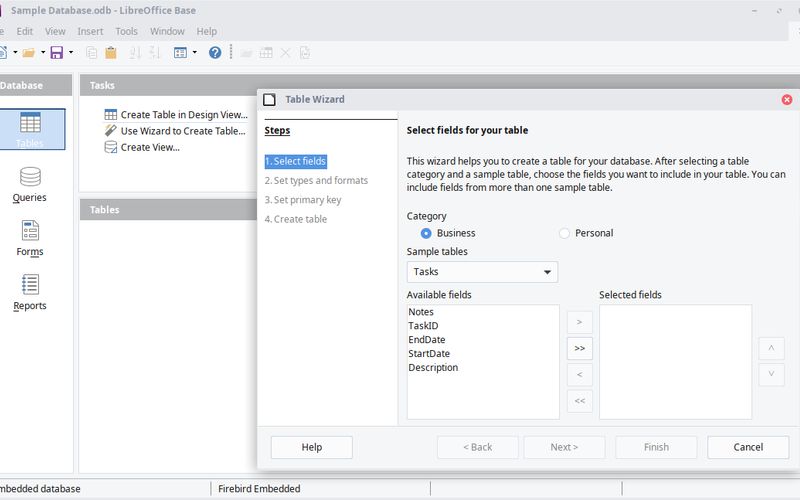Expand the Open file dropdown arrow

(42, 52)
